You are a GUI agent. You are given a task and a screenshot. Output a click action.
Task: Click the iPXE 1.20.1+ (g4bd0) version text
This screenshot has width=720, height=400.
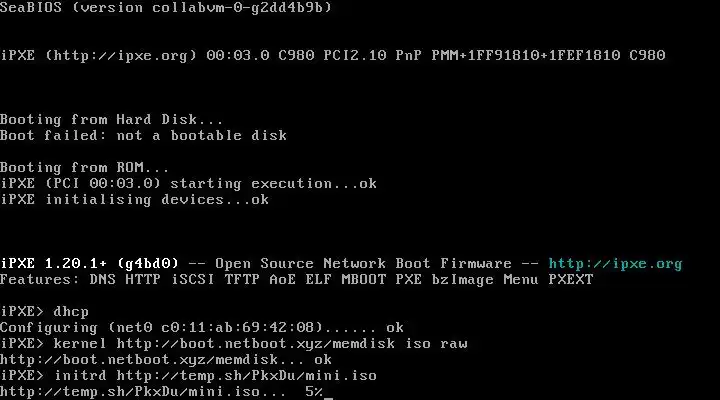(x=89, y=264)
